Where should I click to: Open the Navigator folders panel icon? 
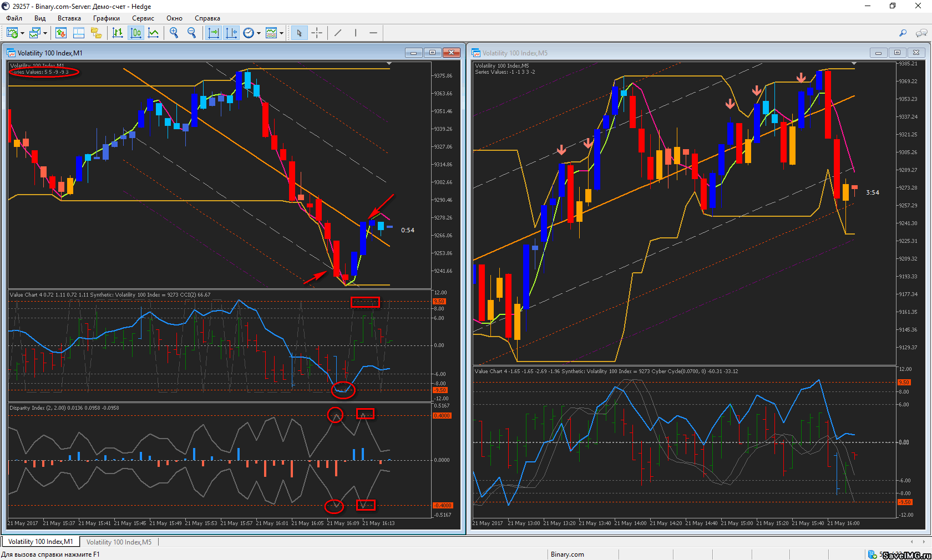pyautogui.click(x=97, y=33)
